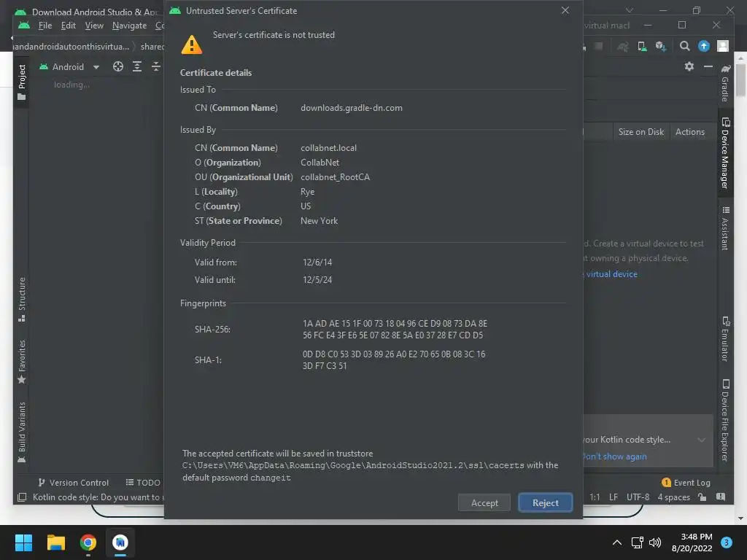Open the TODO tool window
Image resolution: width=747 pixels, height=560 pixels.
pos(143,483)
